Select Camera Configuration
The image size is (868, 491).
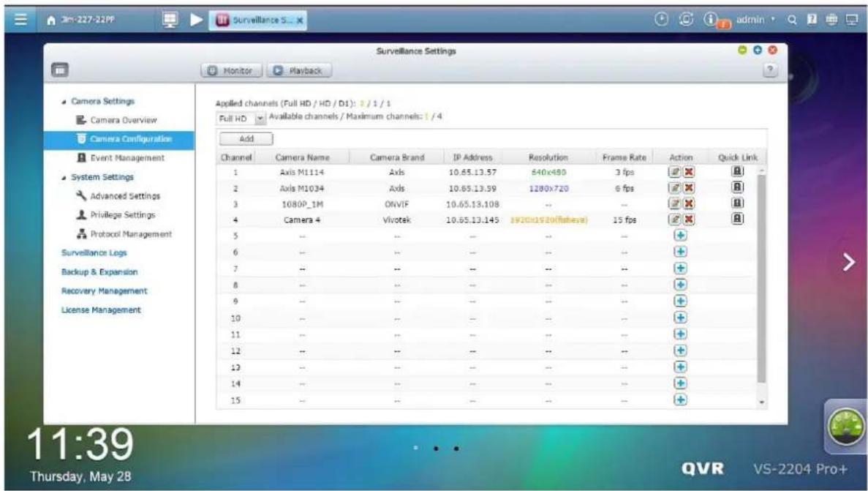(x=119, y=140)
